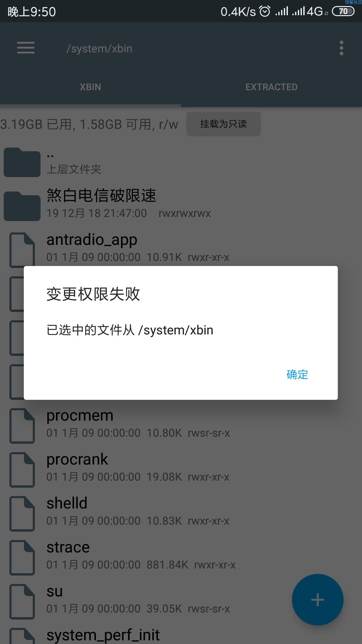The width and height of the screenshot is (362, 644).
Task: Tap the 挂载为只读 mount button
Action: pos(224,124)
